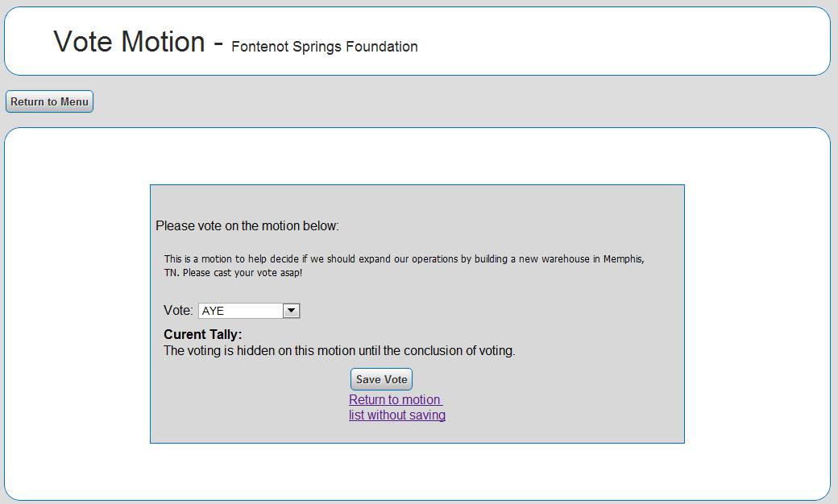Click the 'Curent Tally:' bold label
The image size is (838, 504).
pyautogui.click(x=202, y=334)
